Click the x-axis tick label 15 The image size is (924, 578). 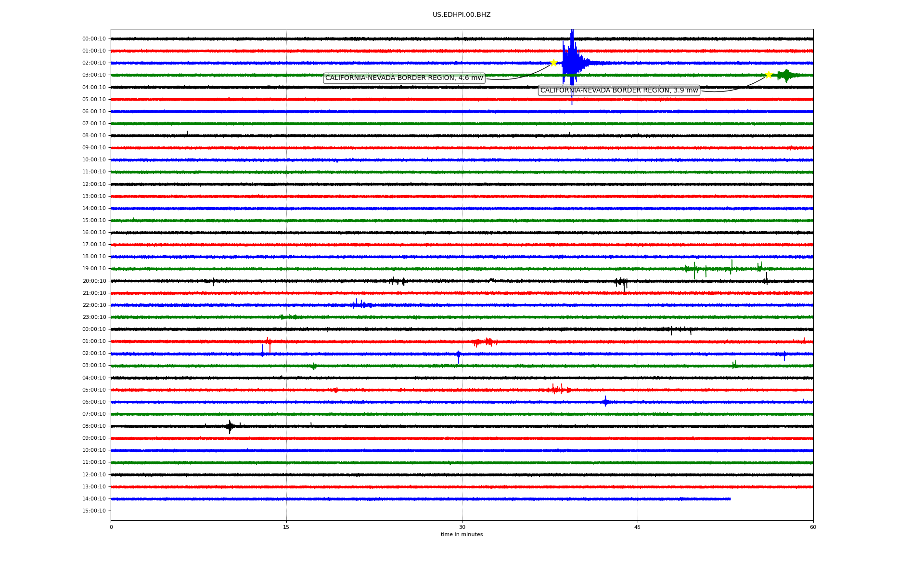click(x=286, y=527)
